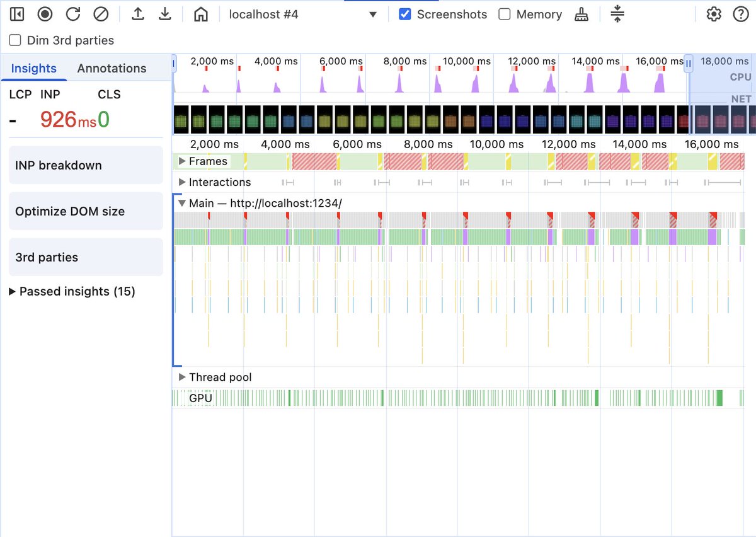Click the CPU throttling indicator icon

617,14
